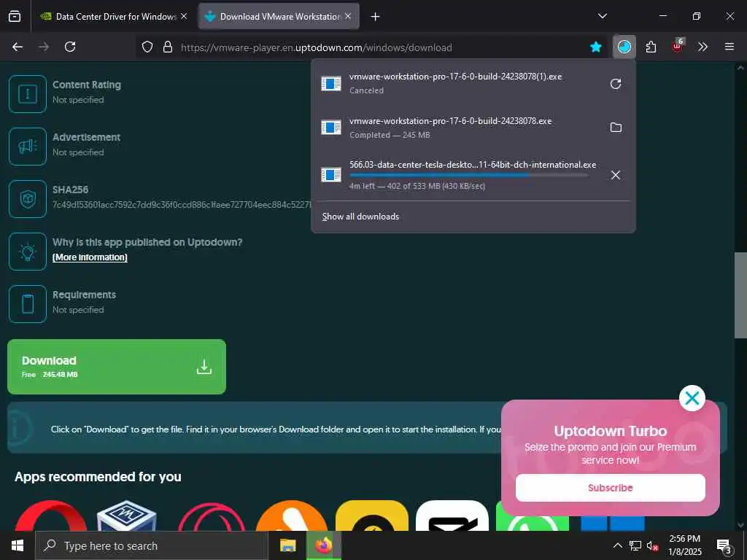747x560 pixels.
Task: Reload the current page
Action: click(x=70, y=47)
